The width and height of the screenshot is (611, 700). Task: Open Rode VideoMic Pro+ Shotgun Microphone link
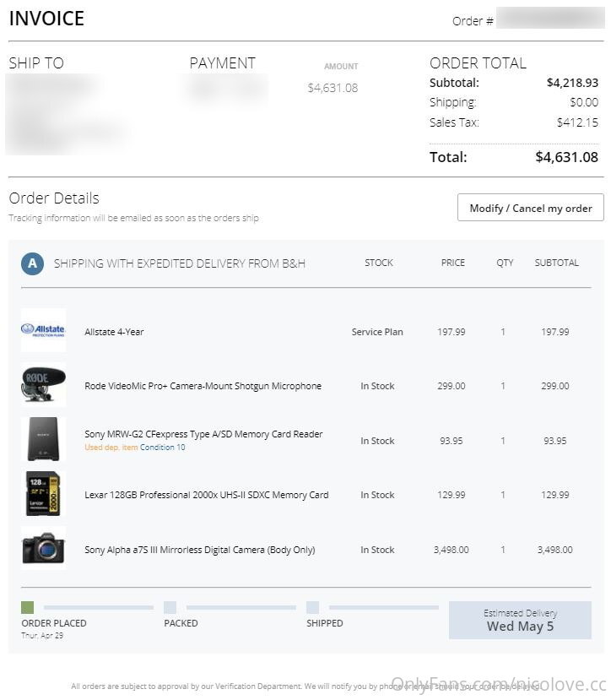[203, 386]
